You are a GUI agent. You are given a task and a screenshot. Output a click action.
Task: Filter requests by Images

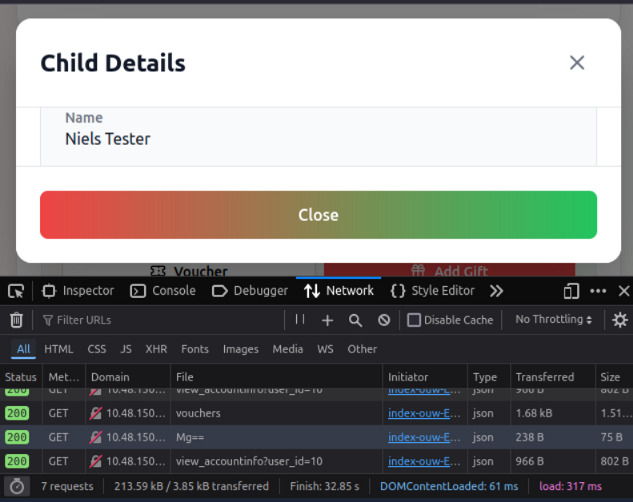tap(241, 349)
